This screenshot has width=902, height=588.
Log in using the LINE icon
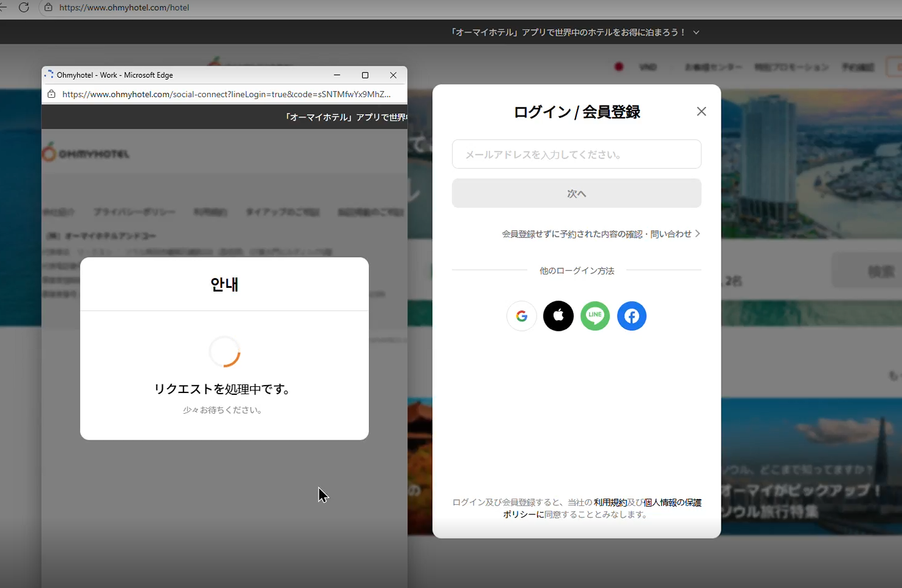(594, 316)
